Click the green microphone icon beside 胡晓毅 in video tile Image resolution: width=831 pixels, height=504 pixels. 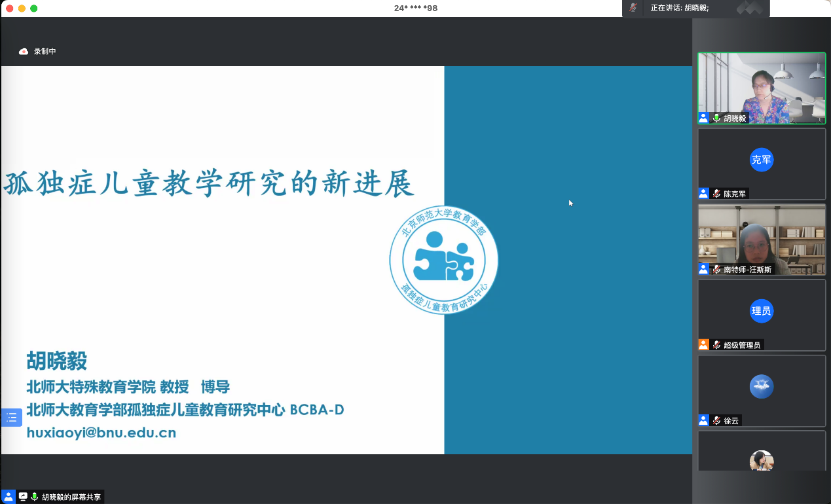716,118
